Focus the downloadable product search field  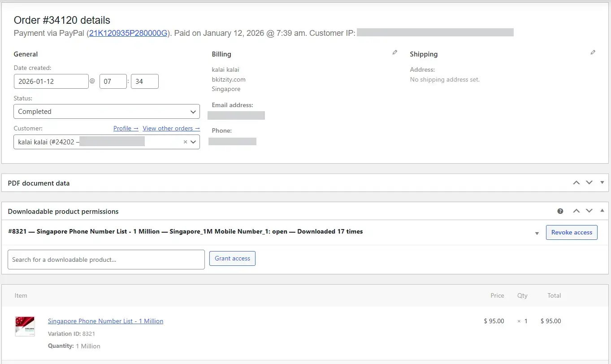(106, 260)
